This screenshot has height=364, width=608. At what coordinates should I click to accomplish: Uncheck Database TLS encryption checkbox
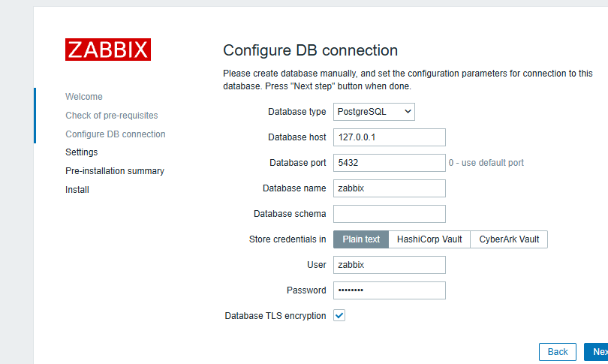[x=339, y=315]
